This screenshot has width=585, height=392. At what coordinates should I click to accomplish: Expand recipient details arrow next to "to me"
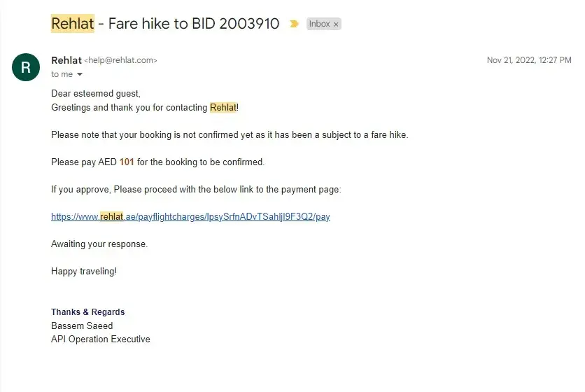pyautogui.click(x=80, y=74)
